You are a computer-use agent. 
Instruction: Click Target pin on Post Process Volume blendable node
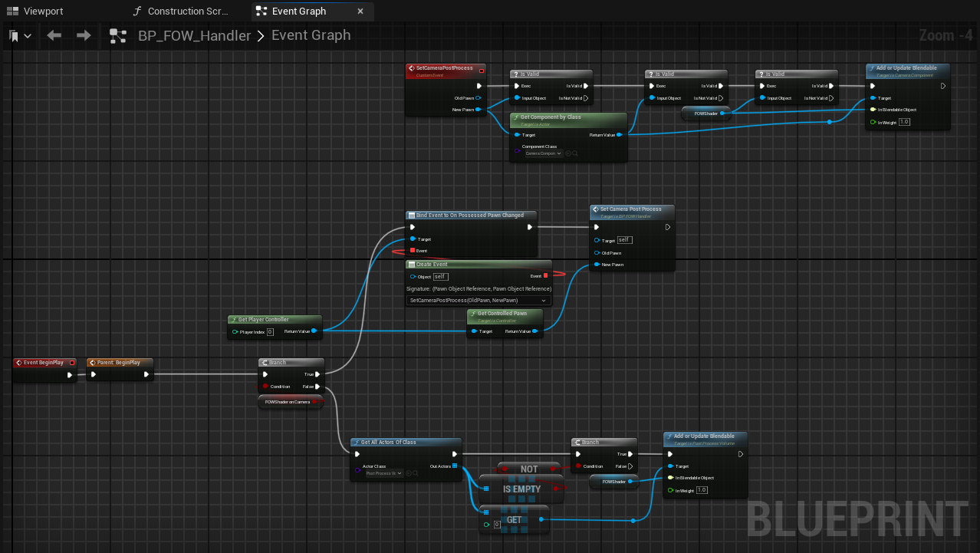pos(669,466)
